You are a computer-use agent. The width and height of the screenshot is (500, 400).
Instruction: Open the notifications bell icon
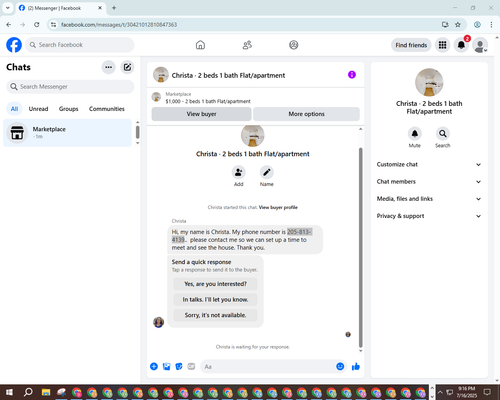(x=461, y=45)
